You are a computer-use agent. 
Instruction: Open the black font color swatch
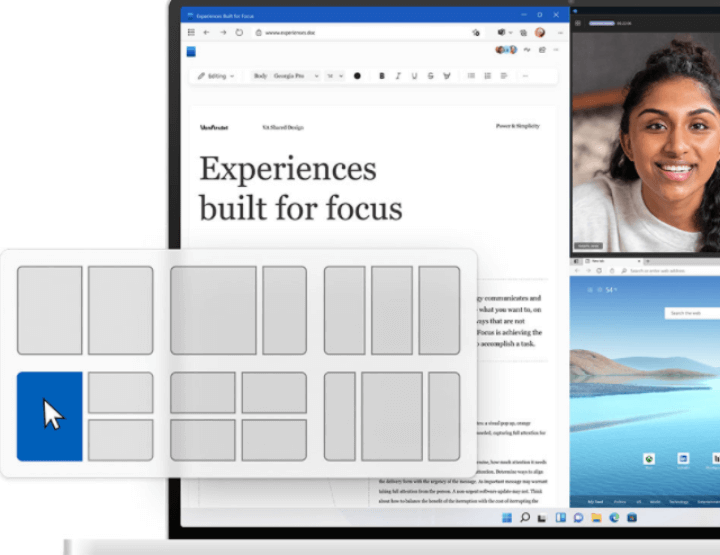pyautogui.click(x=357, y=76)
